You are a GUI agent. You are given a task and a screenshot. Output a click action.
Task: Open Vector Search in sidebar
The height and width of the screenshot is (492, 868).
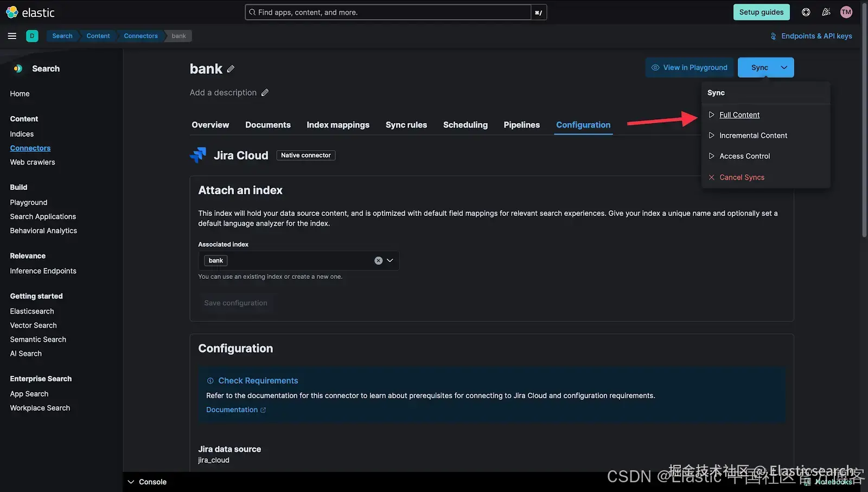pyautogui.click(x=33, y=325)
